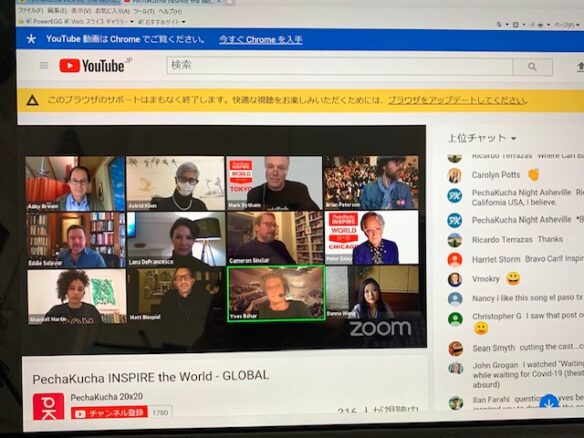This screenshot has width=584, height=438.
Task: Click into the 検索 search field
Action: (x=339, y=66)
